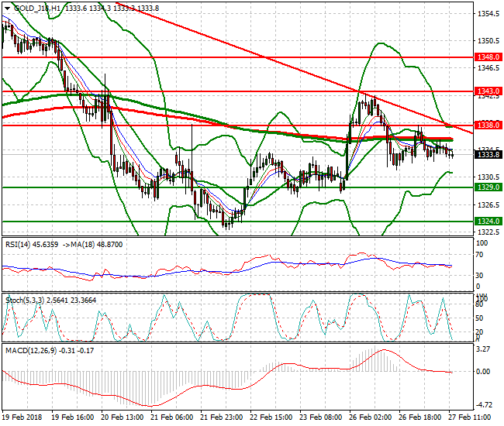Viewport: 504px width, 426px height.
Task: Click the 20 Feb 13:00 time label
Action: point(123,417)
